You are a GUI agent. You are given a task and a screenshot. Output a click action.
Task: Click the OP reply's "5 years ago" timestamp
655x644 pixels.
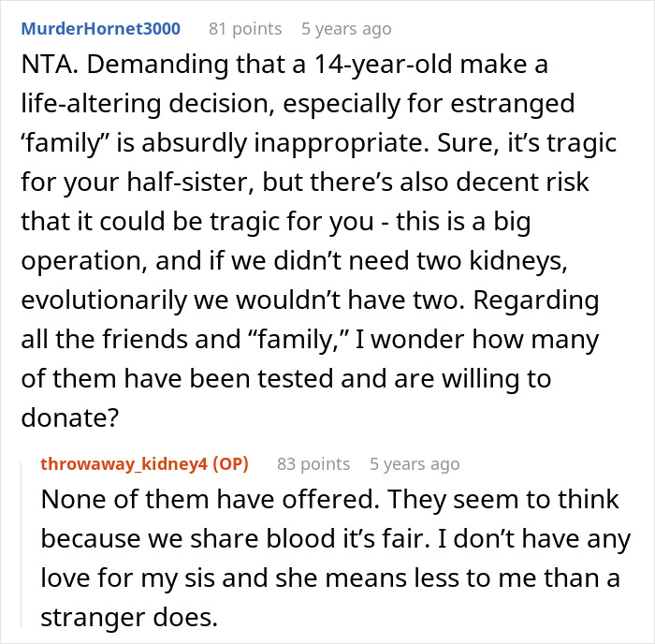pyautogui.click(x=415, y=463)
